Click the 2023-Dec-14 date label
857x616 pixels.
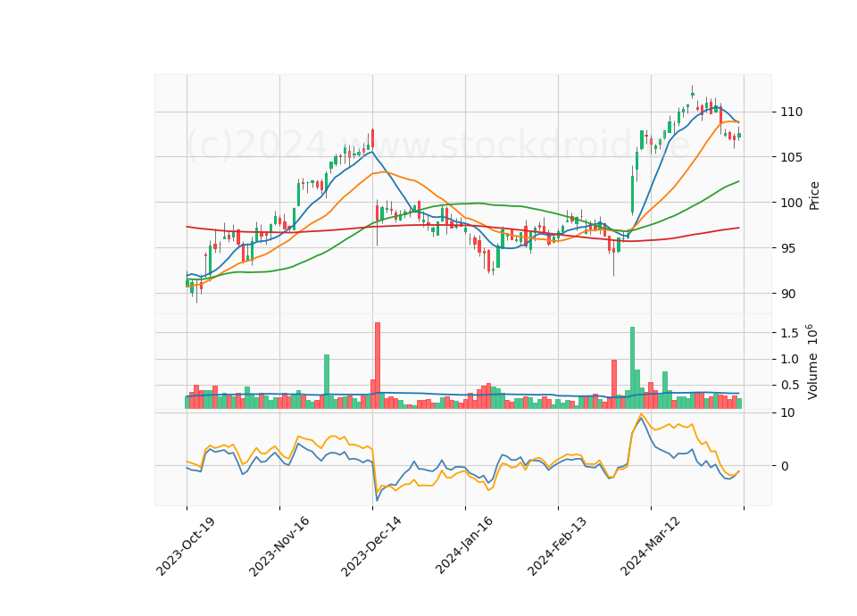[x=371, y=546]
